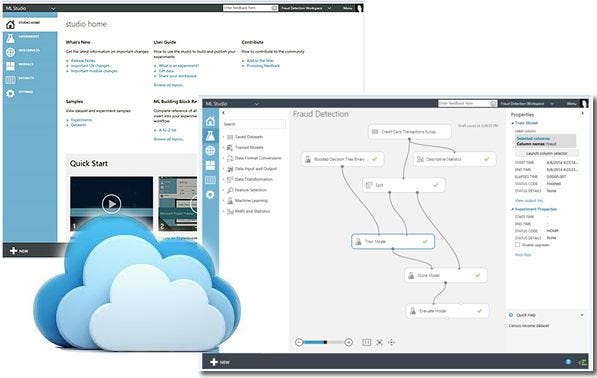Collapse Experiment Properties section
This screenshot has width=597, height=378.
point(512,209)
